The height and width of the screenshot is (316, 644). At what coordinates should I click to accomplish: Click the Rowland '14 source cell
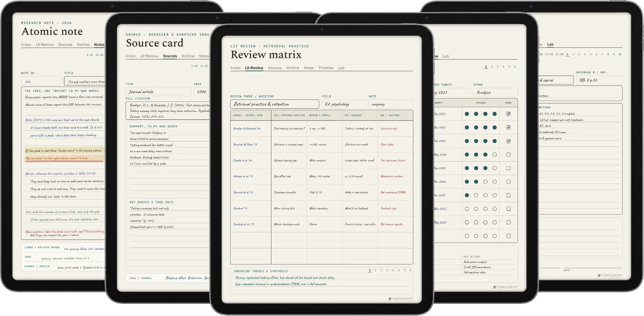click(x=251, y=208)
